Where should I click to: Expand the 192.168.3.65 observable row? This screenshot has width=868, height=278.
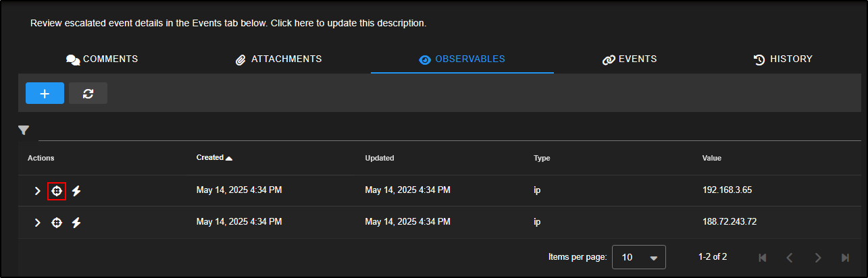click(37, 191)
